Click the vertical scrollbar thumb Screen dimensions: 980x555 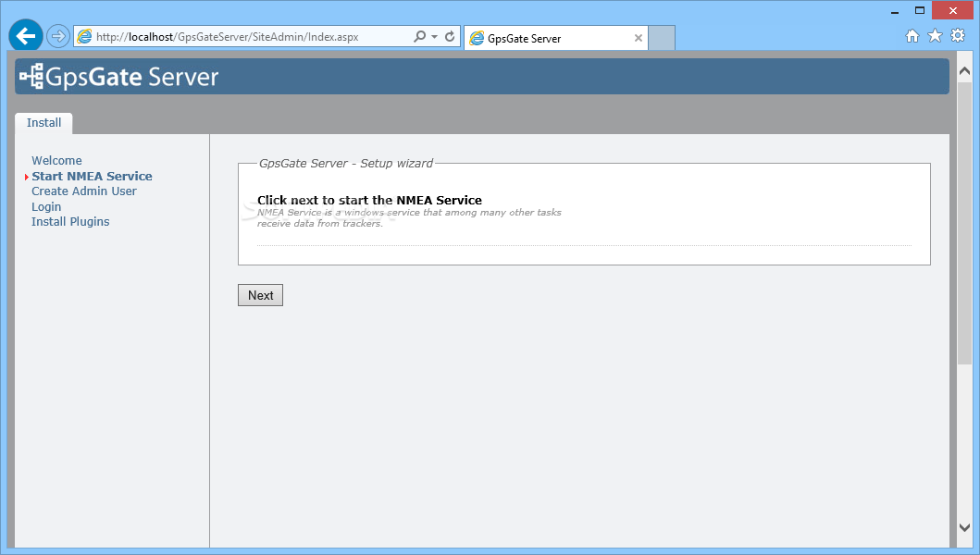pyautogui.click(x=964, y=223)
